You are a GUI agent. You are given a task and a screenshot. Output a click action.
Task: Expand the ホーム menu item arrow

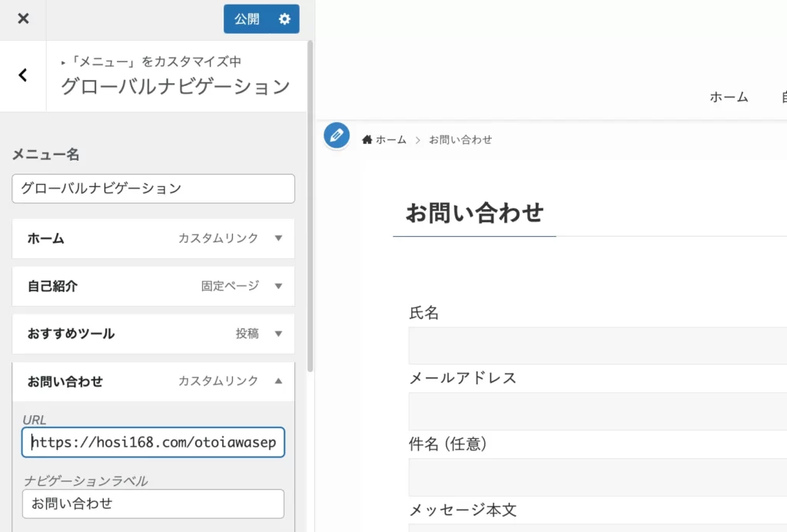click(x=278, y=238)
